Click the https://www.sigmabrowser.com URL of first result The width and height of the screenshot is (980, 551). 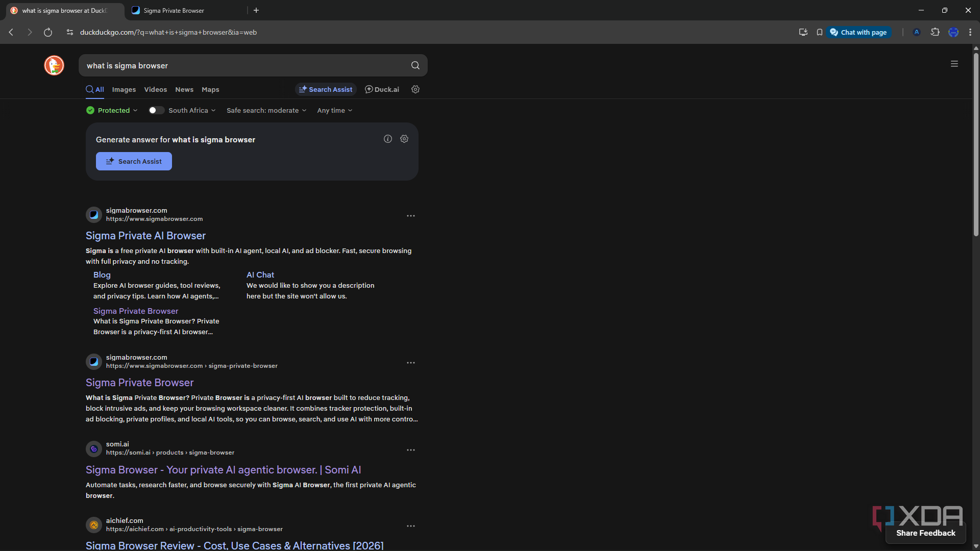(x=154, y=219)
